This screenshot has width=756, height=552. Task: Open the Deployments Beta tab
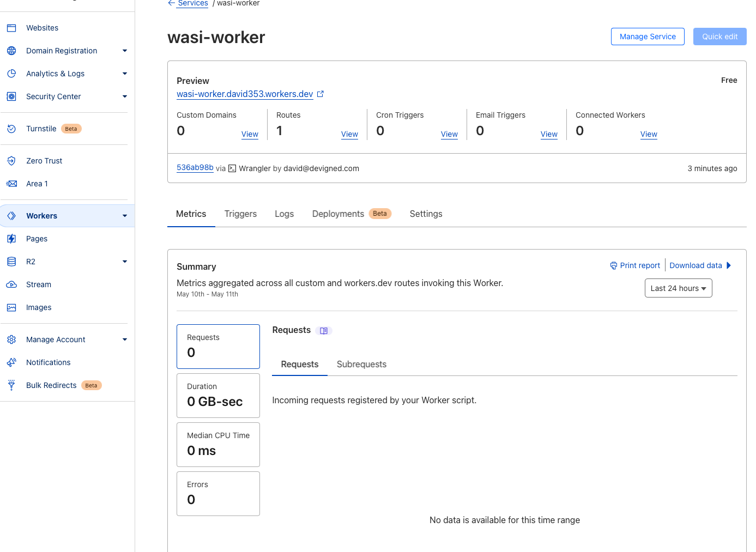(352, 214)
